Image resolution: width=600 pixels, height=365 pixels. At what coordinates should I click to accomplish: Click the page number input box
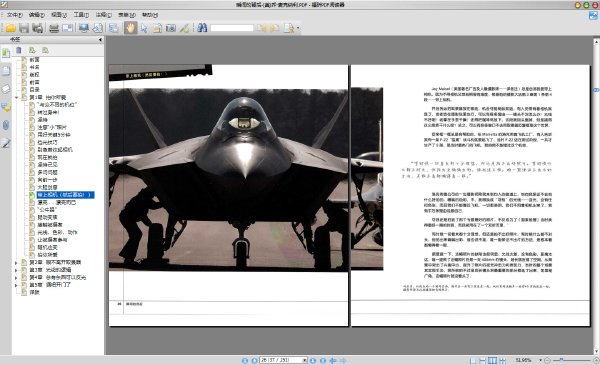tap(281, 360)
